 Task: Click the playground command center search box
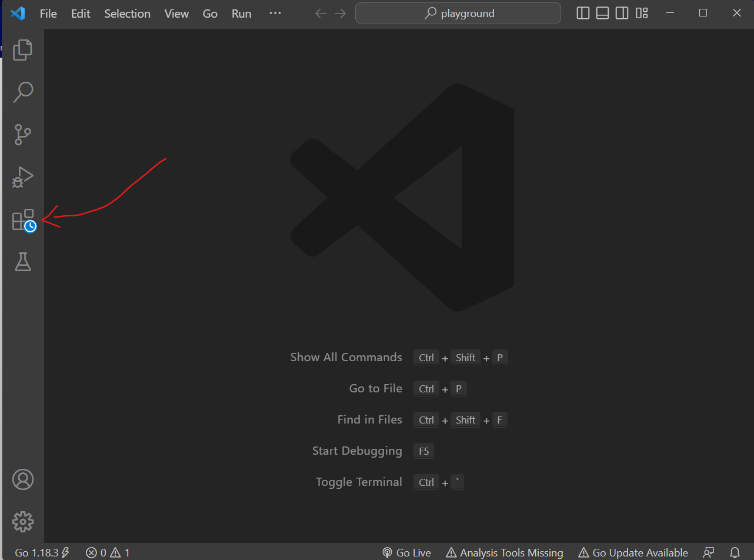pyautogui.click(x=458, y=12)
